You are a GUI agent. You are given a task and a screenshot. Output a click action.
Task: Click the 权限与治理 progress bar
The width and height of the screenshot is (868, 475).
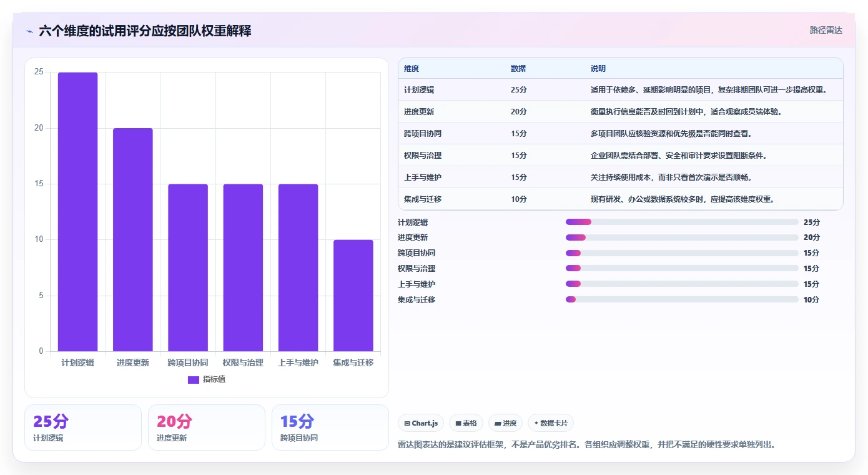point(682,268)
